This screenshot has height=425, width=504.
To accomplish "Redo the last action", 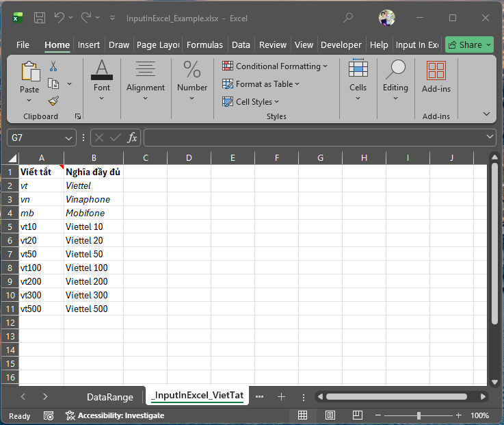I will (85, 18).
